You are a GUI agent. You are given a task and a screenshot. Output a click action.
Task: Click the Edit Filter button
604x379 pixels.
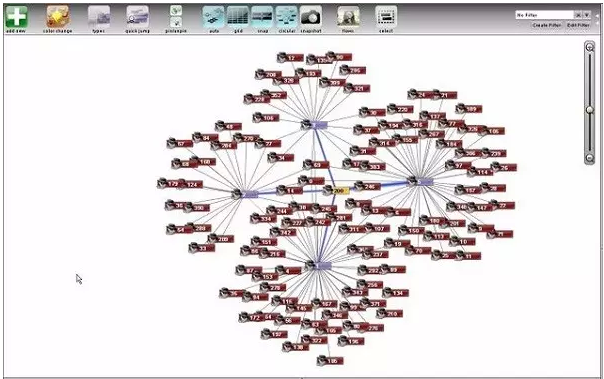point(578,25)
